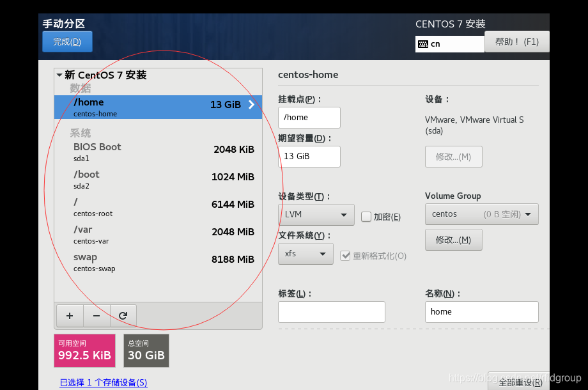Click the empty 标签(L) label field

(x=332, y=312)
